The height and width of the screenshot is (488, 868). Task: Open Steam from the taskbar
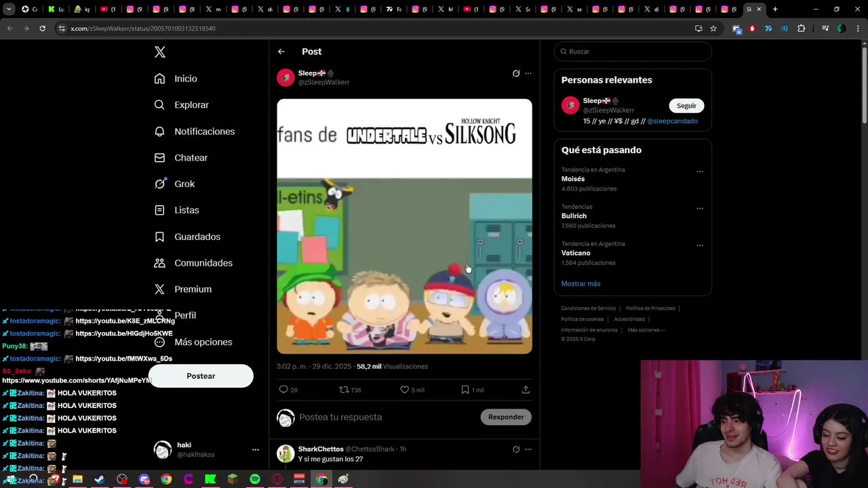[100, 479]
